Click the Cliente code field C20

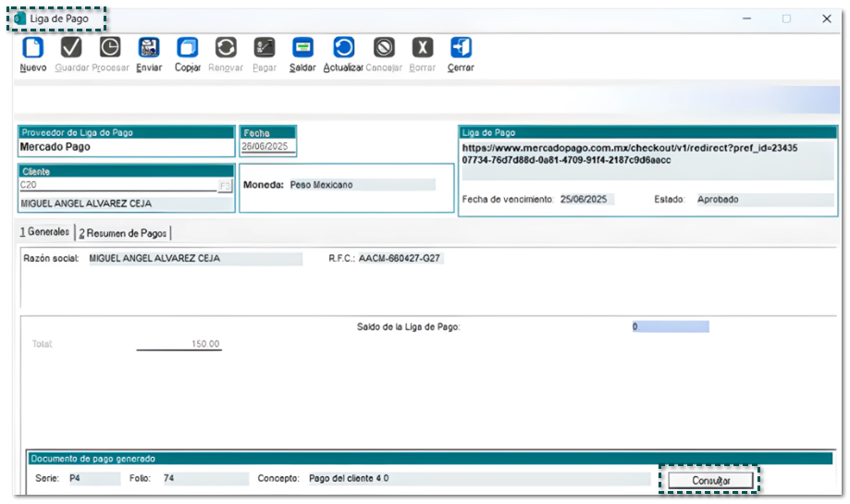click(x=116, y=185)
